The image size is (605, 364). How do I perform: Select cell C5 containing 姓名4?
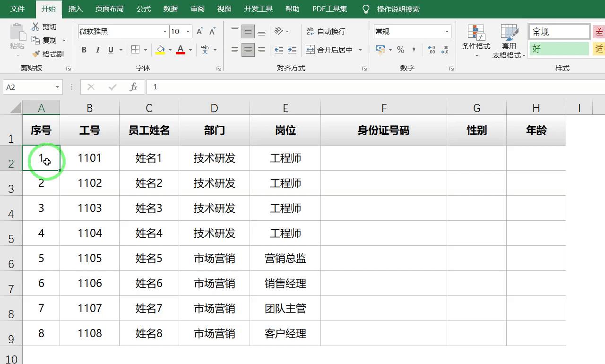149,233
